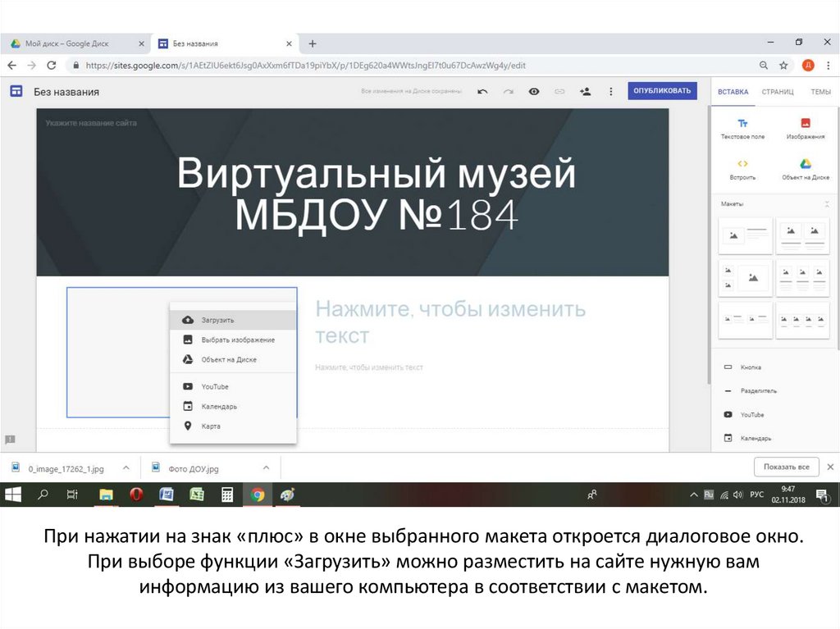The image size is (840, 629).
Task: Choose Select image (Выбрать изображение)
Action: [233, 340]
